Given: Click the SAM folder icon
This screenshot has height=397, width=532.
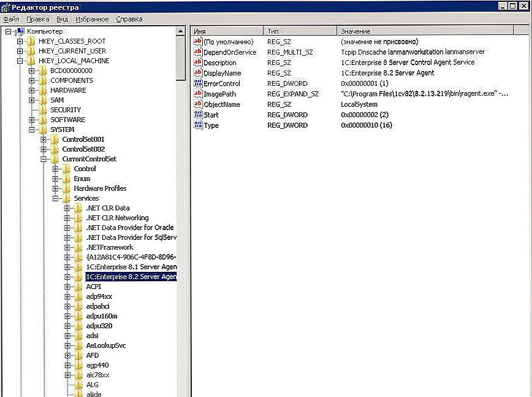Looking at the screenshot, I should 43,100.
